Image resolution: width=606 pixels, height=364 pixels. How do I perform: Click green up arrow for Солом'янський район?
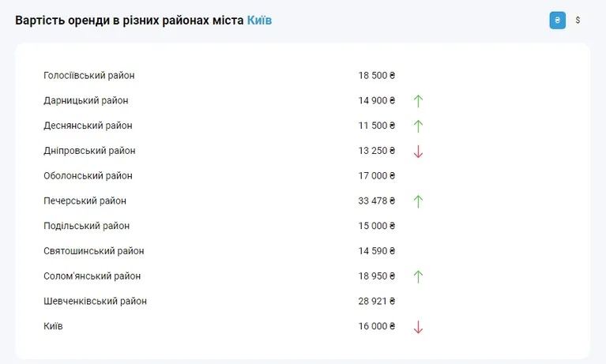[x=418, y=276]
